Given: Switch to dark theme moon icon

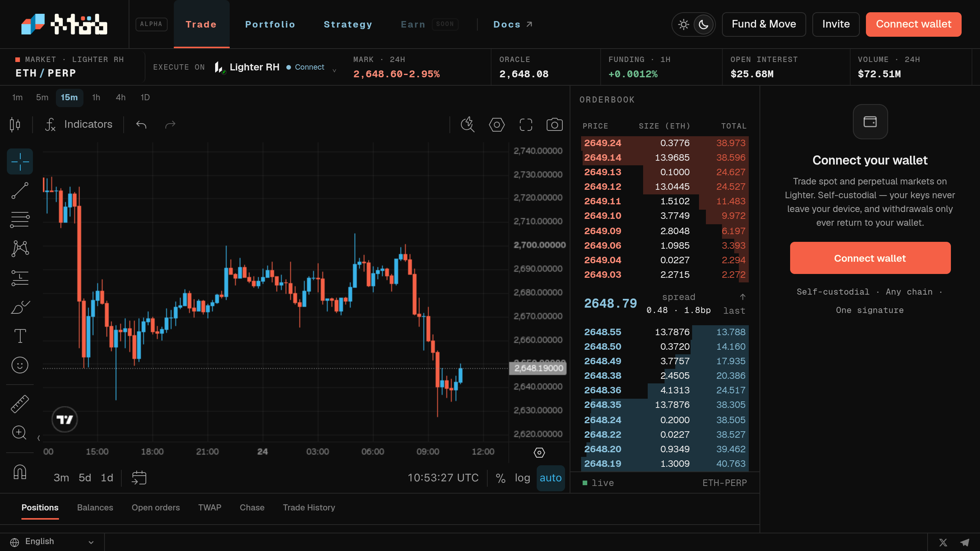Looking at the screenshot, I should coord(704,24).
